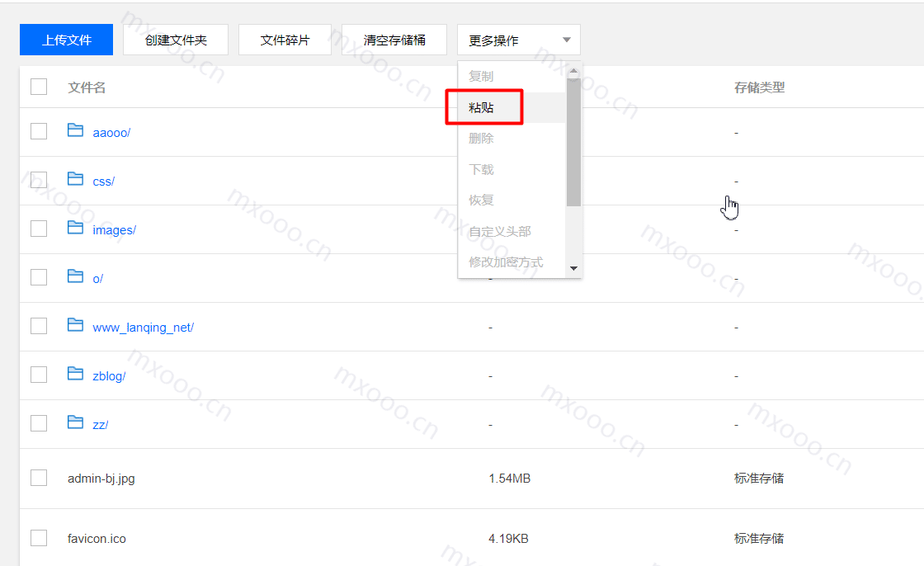Check the checkbox beside images/
The height and width of the screenshot is (566, 924).
[x=38, y=229]
